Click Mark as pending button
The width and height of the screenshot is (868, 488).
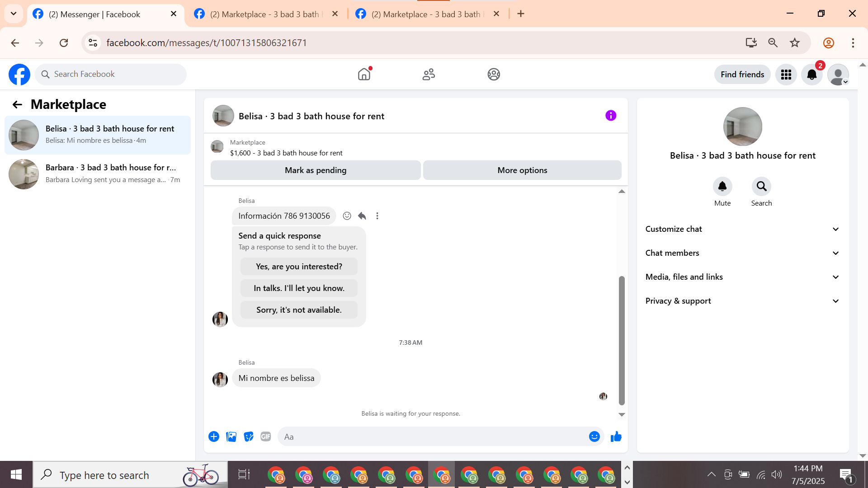(x=316, y=170)
